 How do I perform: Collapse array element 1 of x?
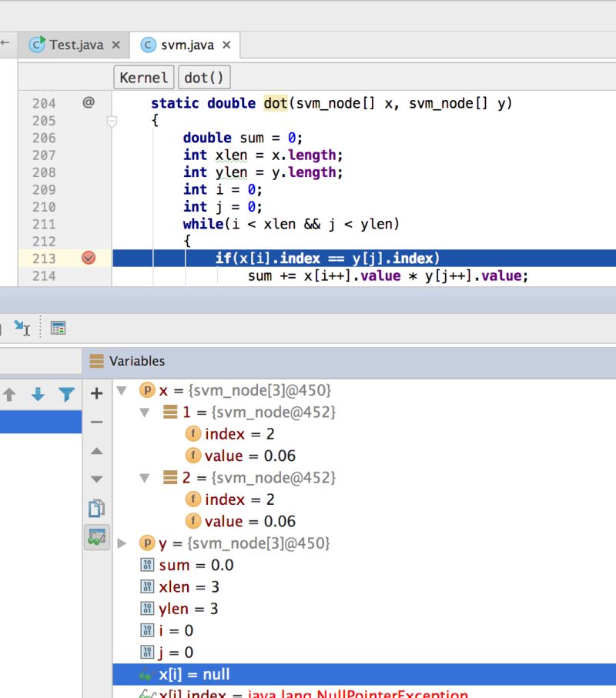(x=144, y=412)
